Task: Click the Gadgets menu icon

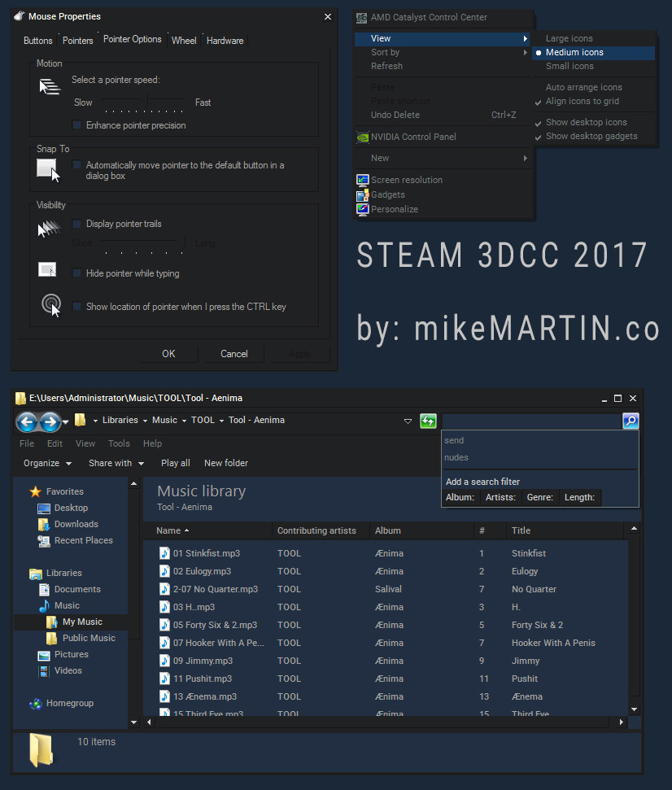Action: click(x=362, y=194)
